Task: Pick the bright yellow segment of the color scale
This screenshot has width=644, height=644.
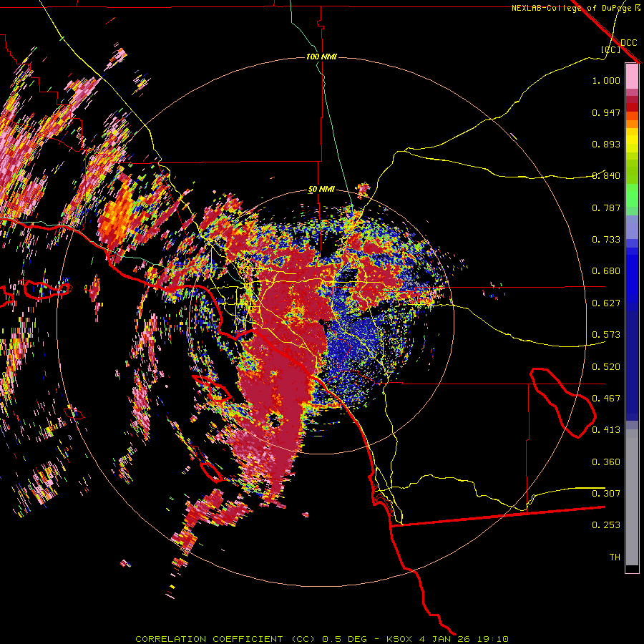Action: tap(632, 140)
